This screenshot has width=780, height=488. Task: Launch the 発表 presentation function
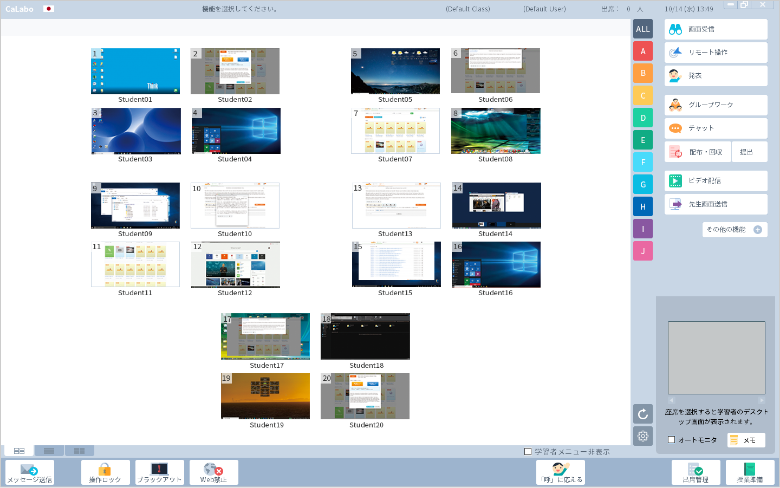tap(716, 76)
